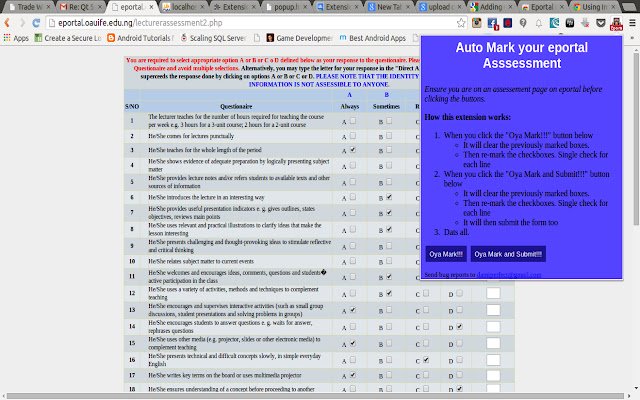Viewport: 640px width, 400px height.
Task: Click the download-arrow extension icon
Action: [x=585, y=23]
